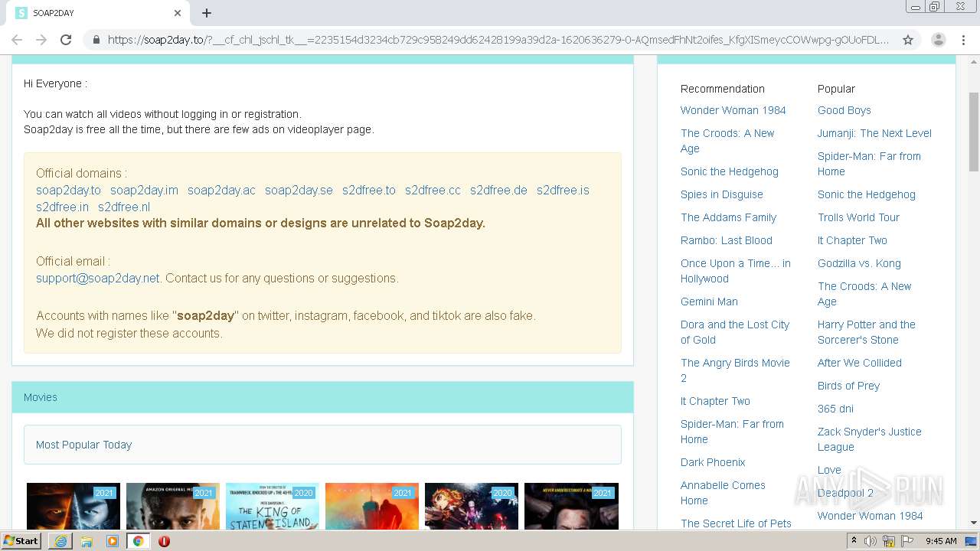The height and width of the screenshot is (551, 980).
Task: Click the browser forward arrow
Action: click(41, 40)
